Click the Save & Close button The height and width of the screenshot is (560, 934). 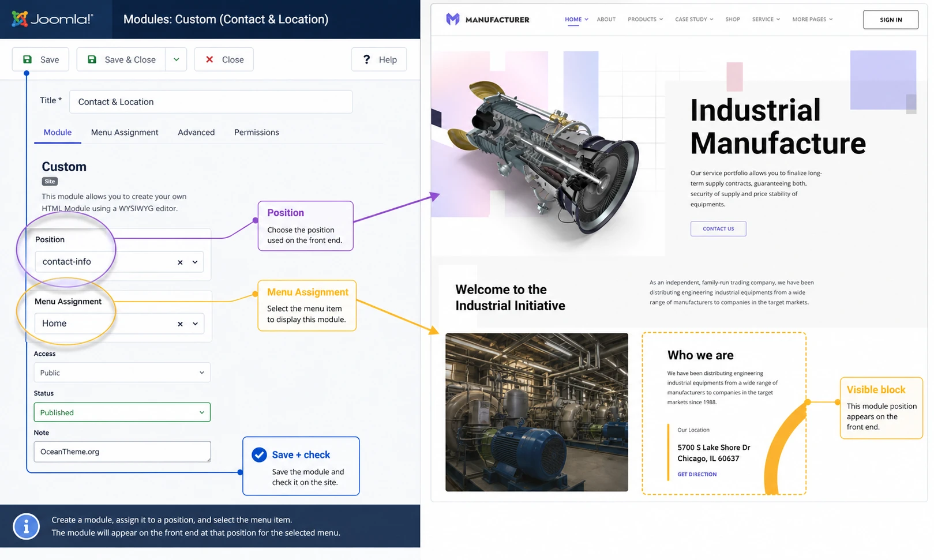point(122,59)
